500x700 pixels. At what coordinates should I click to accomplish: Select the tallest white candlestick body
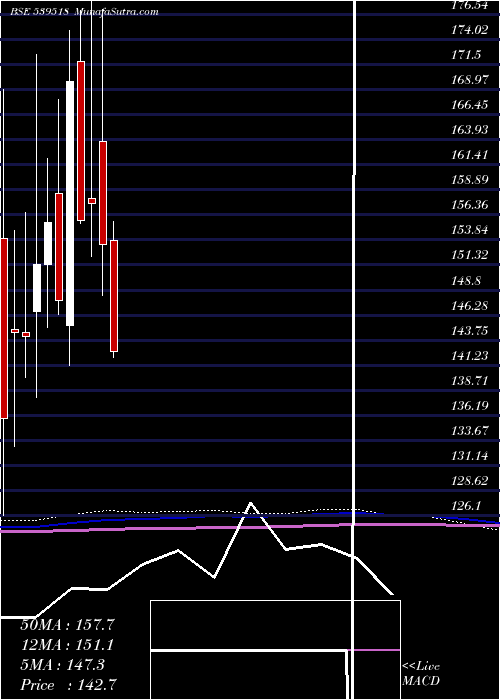tap(70, 203)
